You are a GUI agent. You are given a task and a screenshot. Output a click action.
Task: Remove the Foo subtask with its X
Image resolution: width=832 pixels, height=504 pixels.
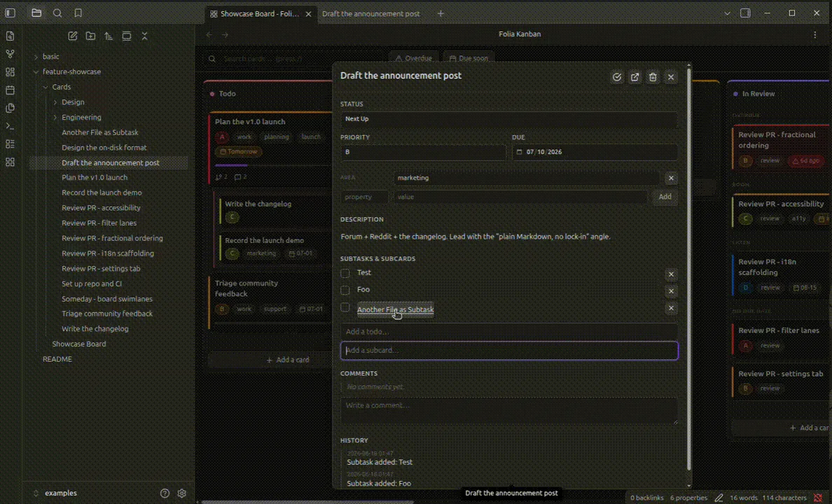[x=671, y=291]
